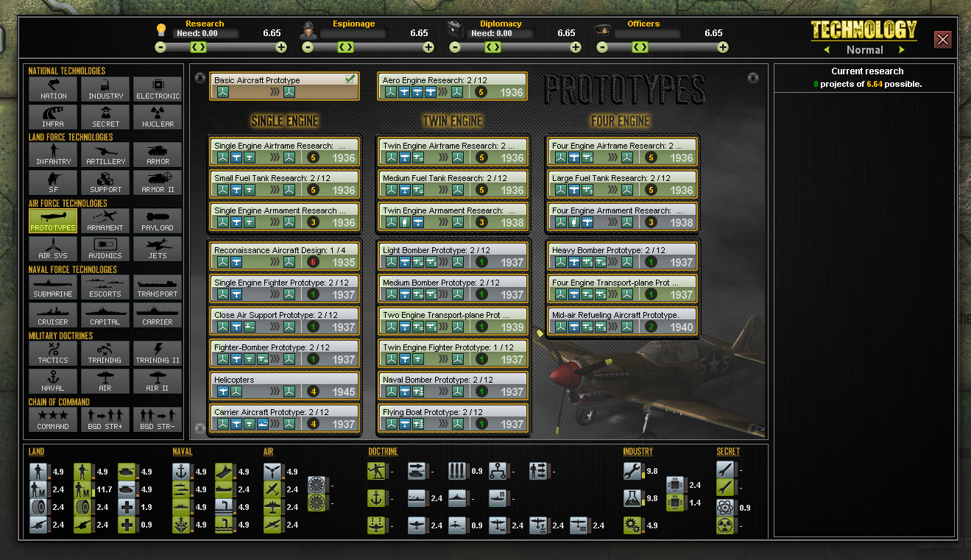Open the Nation technologies category
Image resolution: width=971 pixels, height=560 pixels.
[53, 89]
